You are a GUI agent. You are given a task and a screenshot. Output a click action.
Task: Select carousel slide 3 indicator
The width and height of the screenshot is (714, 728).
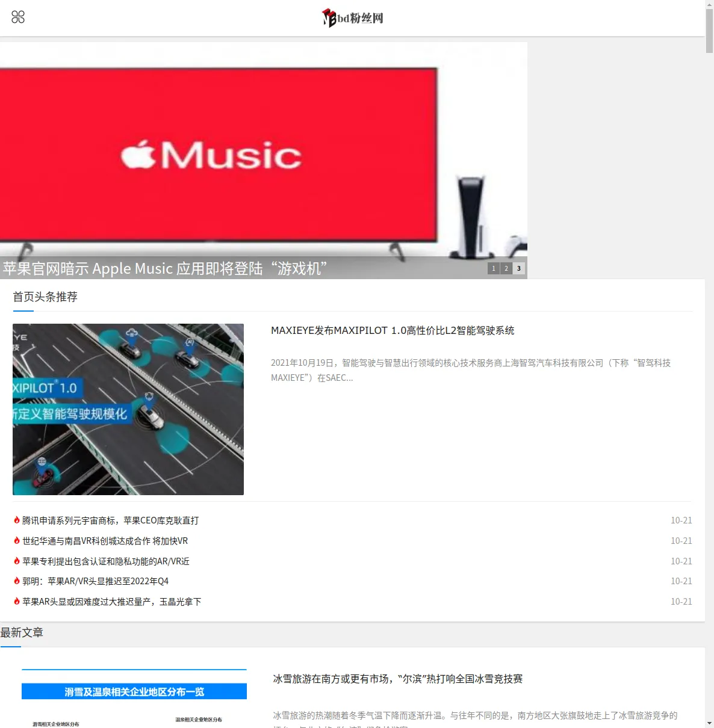coord(519,268)
